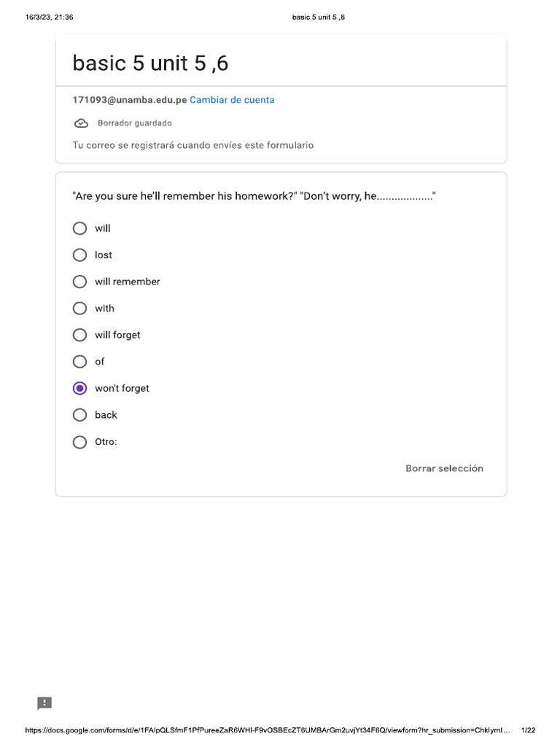The width and height of the screenshot is (560, 747).
Task: Click "Cambiar de cuenta" link
Action: pos(232,100)
